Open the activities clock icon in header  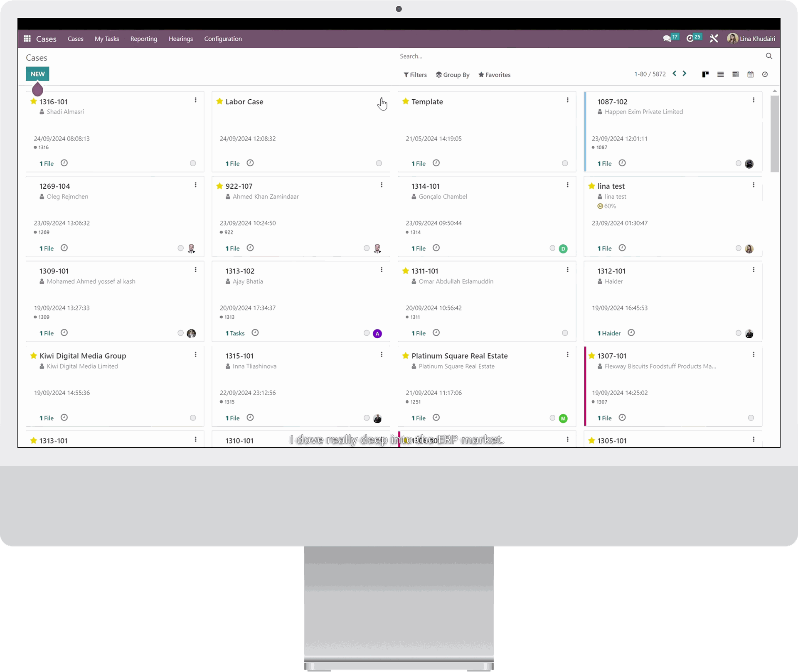point(690,39)
